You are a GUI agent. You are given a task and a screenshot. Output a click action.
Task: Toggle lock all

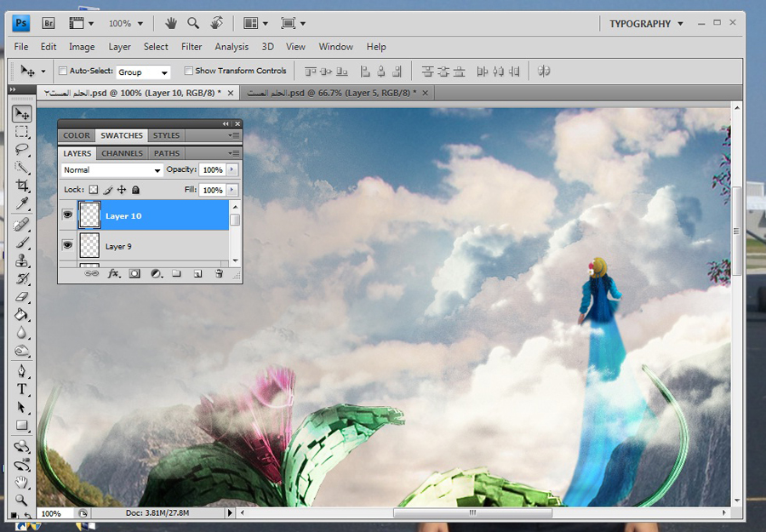click(135, 190)
